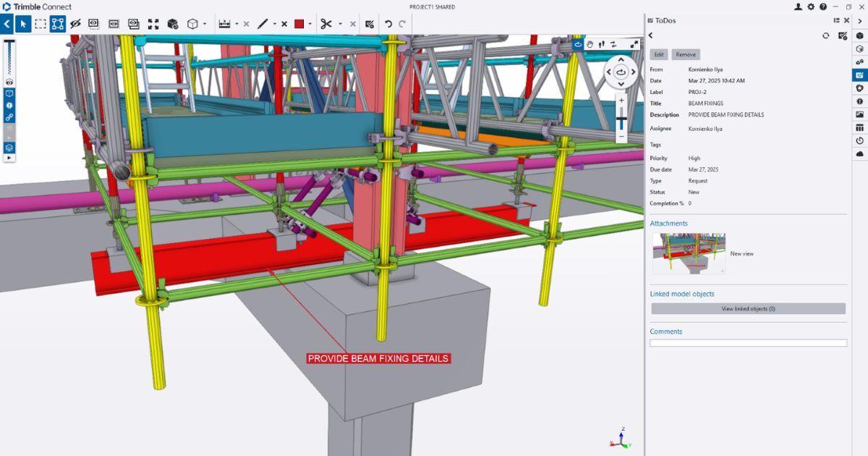Choose the rectangular area selection tool

click(41, 23)
